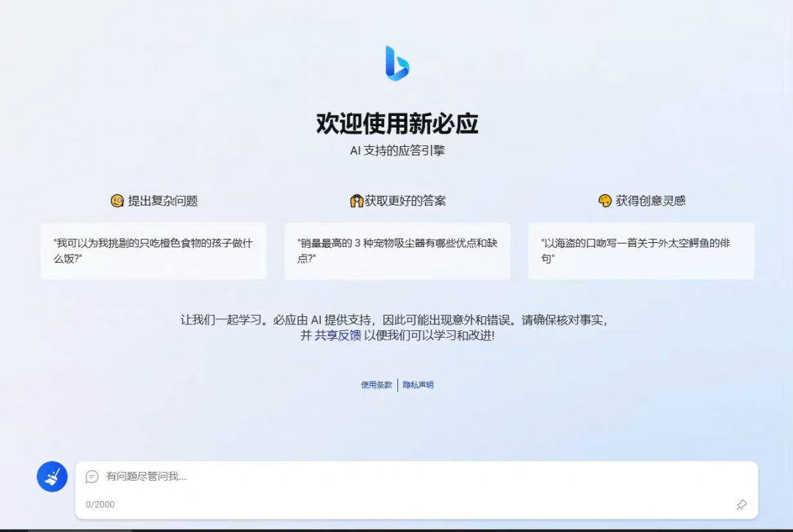Image resolution: width=793 pixels, height=532 pixels.
Task: Click the 提出复杂问题 heading
Action: 163,200
